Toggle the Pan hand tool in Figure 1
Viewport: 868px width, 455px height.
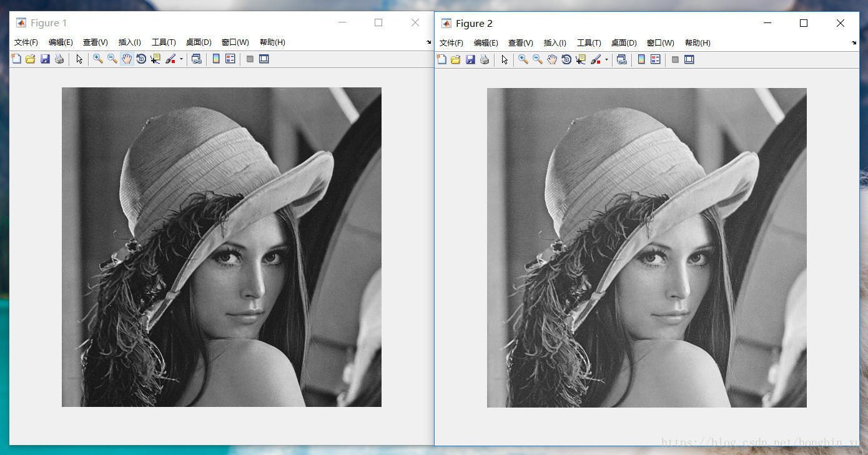pos(127,59)
